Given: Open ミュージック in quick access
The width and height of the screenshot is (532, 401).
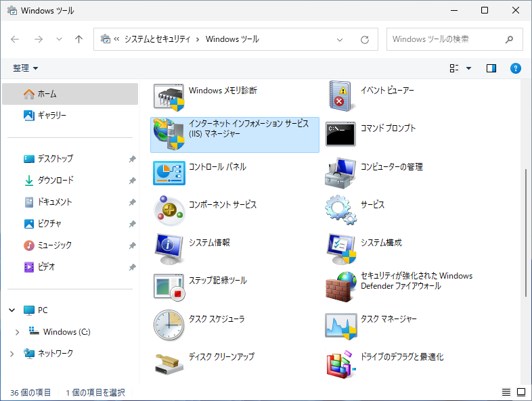Looking at the screenshot, I should (70, 245).
